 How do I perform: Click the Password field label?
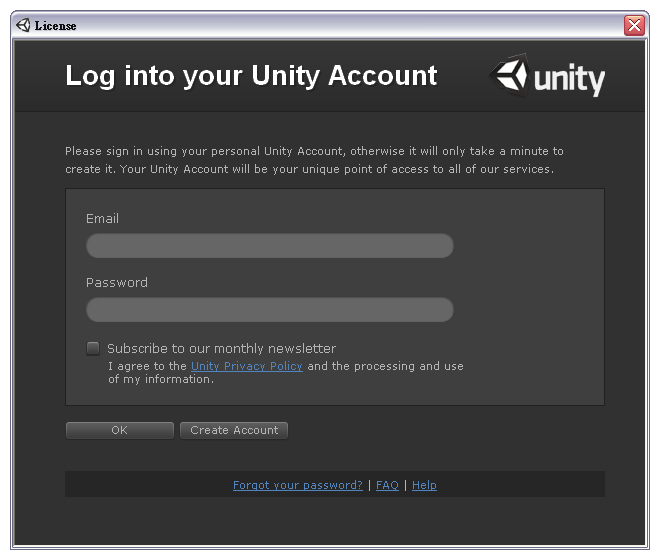tap(117, 283)
